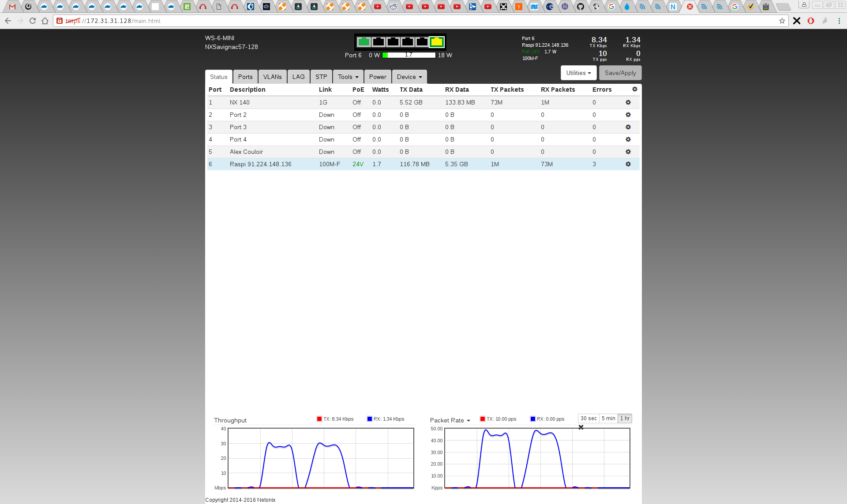Click the Save/Apply button
The image size is (847, 504).
click(620, 73)
